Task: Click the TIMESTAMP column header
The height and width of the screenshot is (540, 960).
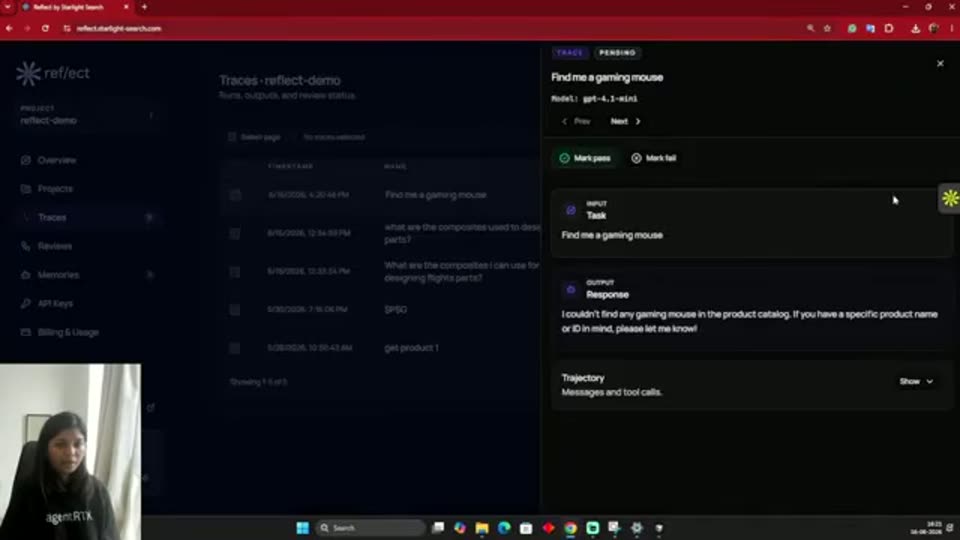Action: coord(290,167)
